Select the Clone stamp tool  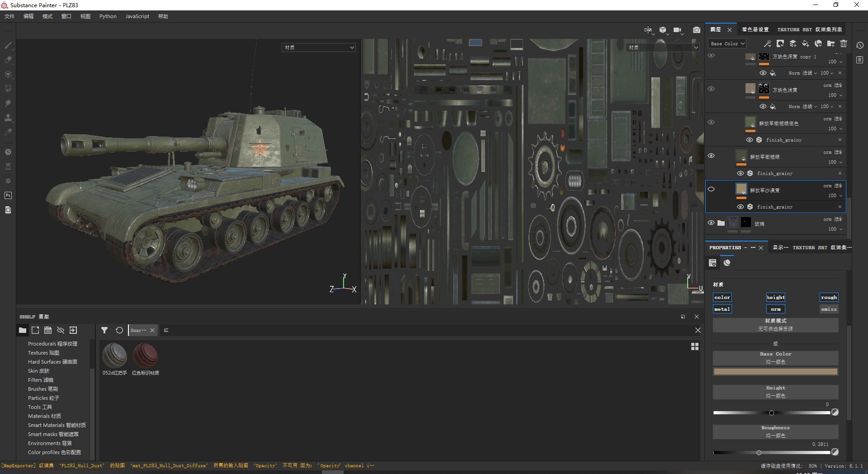coord(8,118)
